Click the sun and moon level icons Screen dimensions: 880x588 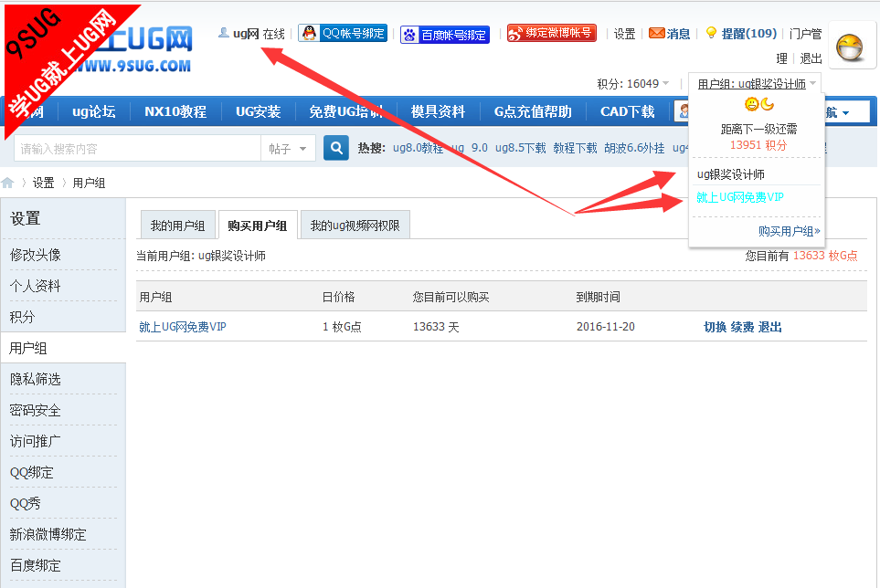pos(759,104)
